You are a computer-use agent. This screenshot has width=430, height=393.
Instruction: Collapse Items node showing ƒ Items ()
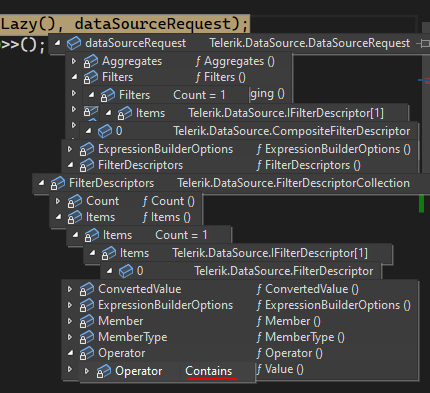coord(59,217)
